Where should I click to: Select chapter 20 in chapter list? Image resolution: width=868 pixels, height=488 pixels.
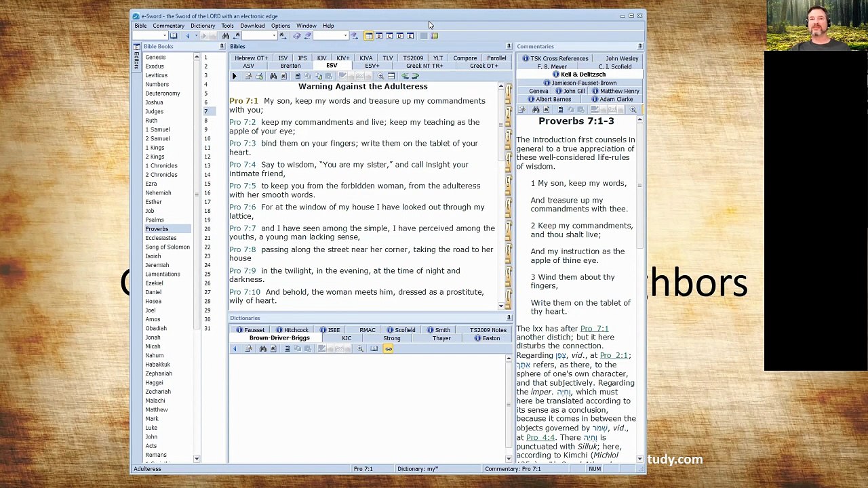tap(208, 229)
